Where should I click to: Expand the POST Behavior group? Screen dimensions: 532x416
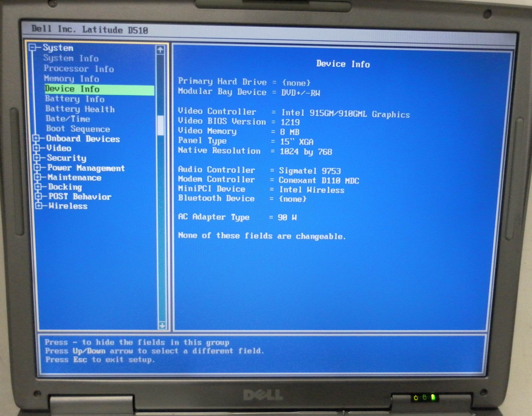click(38, 196)
